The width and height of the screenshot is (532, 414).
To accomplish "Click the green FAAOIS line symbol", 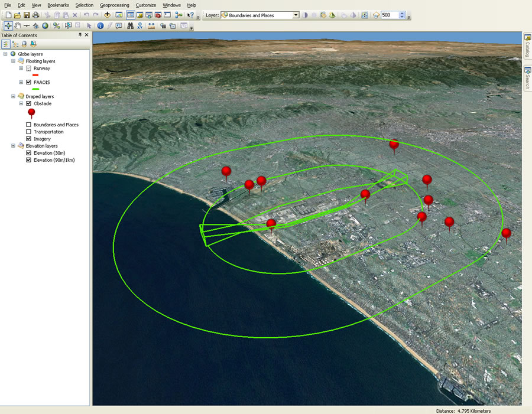I will tap(35, 90).
